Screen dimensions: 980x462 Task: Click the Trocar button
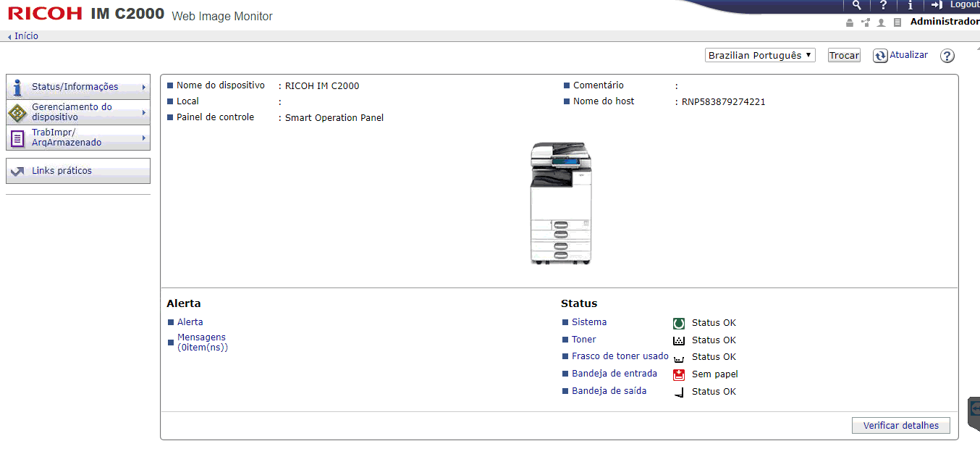[844, 54]
